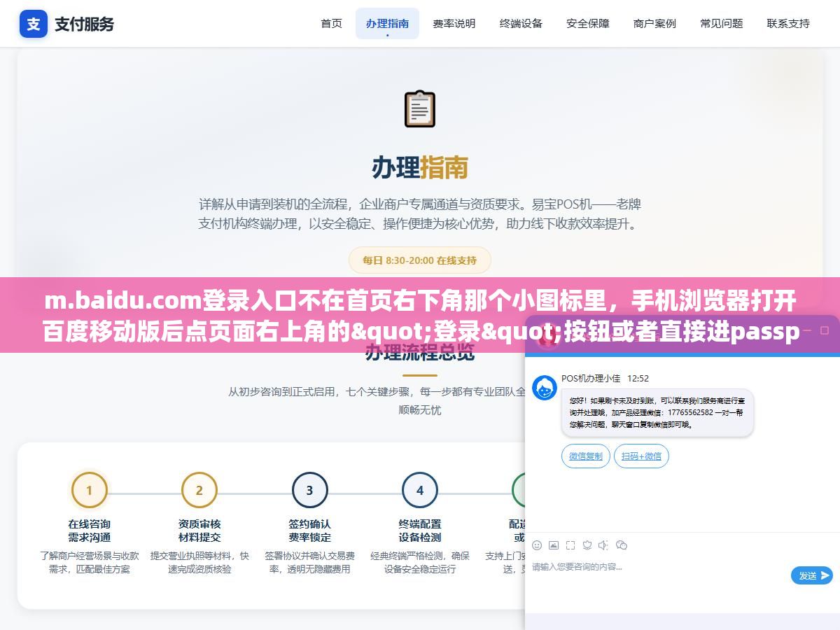The width and height of the screenshot is (840, 630).
Task: Click the 资质审核 材料提交 step title
Action: (x=199, y=531)
